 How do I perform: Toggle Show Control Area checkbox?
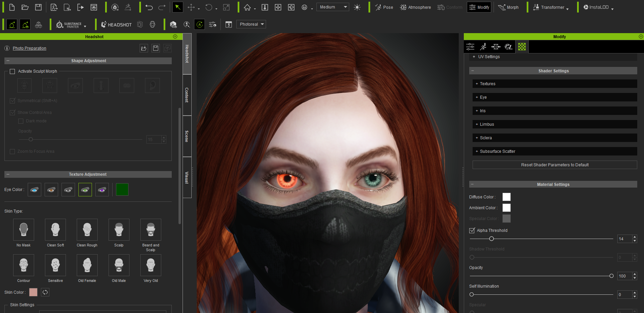click(13, 113)
